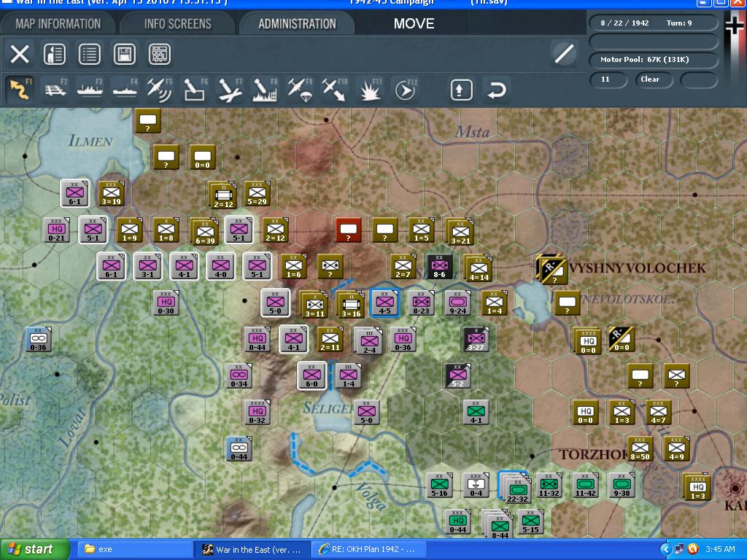Select the green 9-38 panzer counter

[x=622, y=485]
